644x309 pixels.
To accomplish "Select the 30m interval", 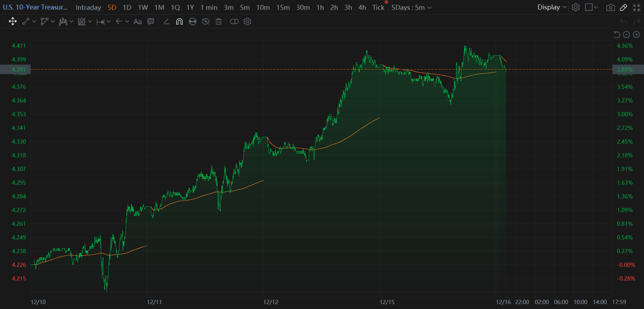I will click(303, 7).
